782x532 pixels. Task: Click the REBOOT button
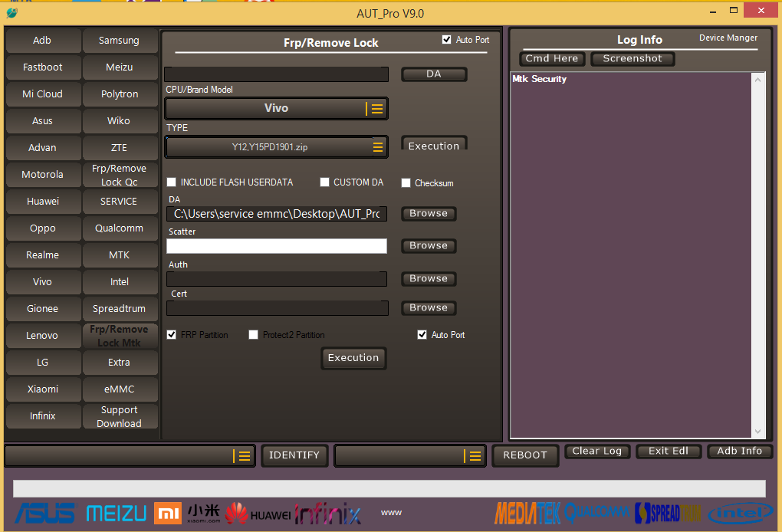click(525, 455)
